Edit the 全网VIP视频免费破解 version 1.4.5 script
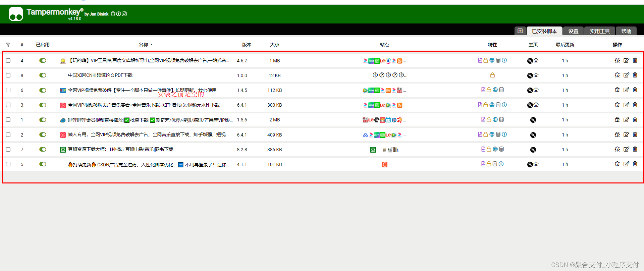Image resolution: width=644 pixels, height=271 pixels. coord(626,90)
